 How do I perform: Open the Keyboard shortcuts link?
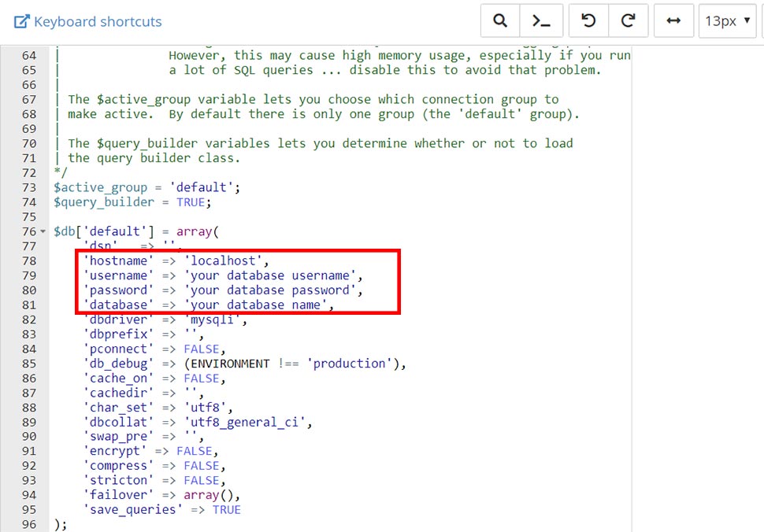[x=98, y=21]
